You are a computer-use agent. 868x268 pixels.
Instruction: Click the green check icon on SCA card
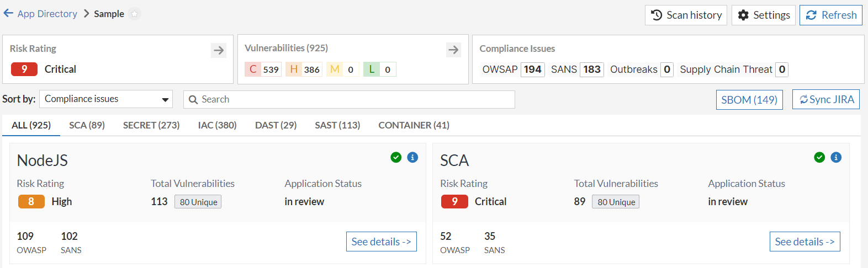click(x=819, y=157)
